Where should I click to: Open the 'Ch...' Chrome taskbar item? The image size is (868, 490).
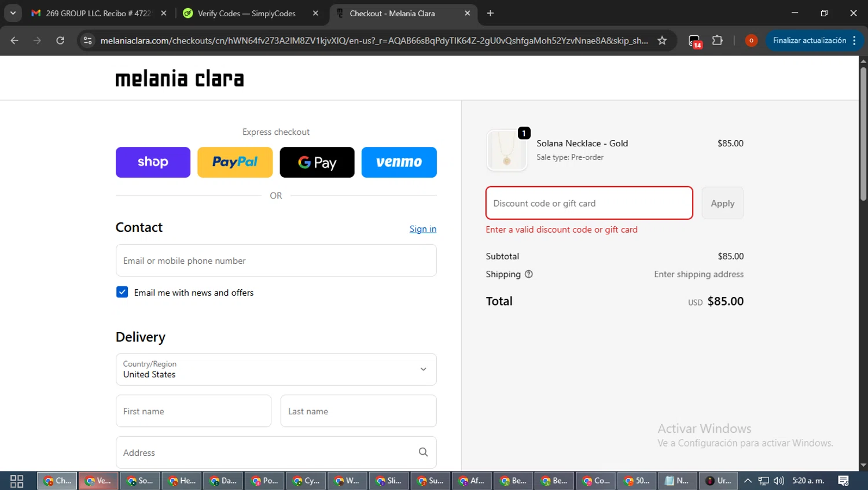point(57,481)
